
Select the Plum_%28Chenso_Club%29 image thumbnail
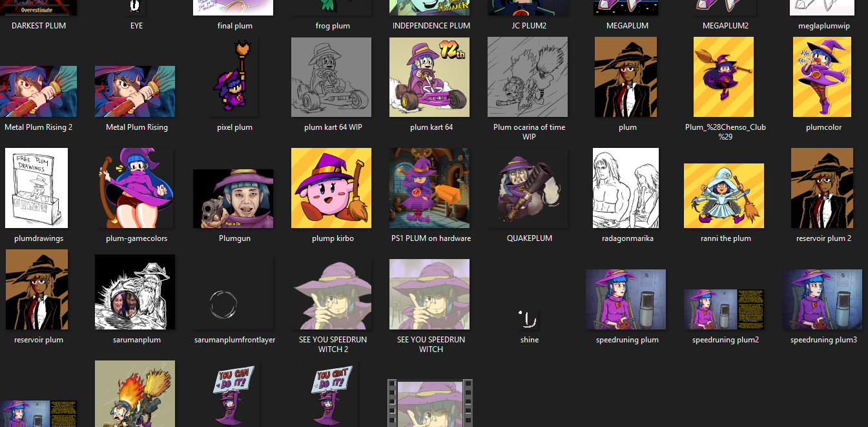(723, 77)
